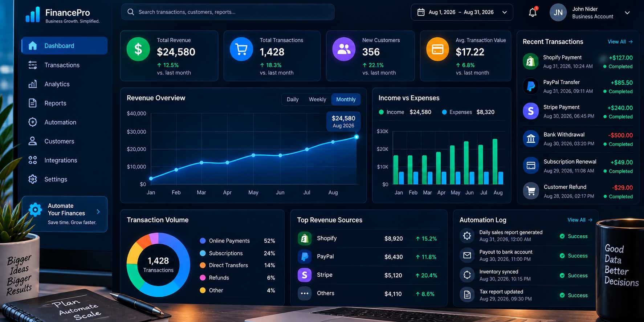Click the sync icon for Inventory synced
The height and width of the screenshot is (322, 644).
tap(467, 275)
